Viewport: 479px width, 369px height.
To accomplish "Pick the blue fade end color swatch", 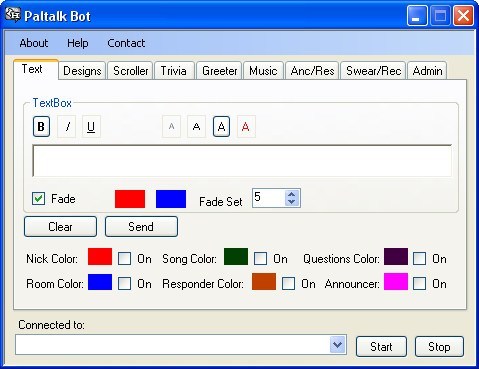I will 171,199.
